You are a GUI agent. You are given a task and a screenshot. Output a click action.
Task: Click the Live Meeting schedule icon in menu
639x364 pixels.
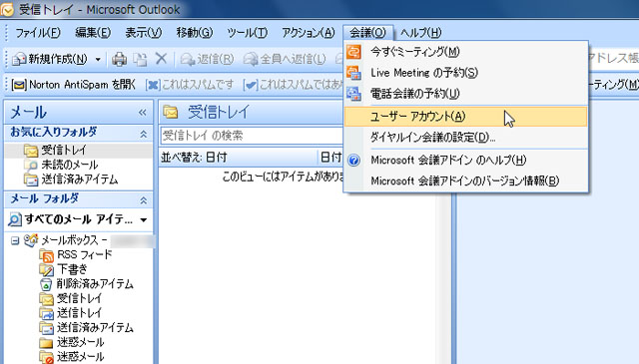[353, 73]
